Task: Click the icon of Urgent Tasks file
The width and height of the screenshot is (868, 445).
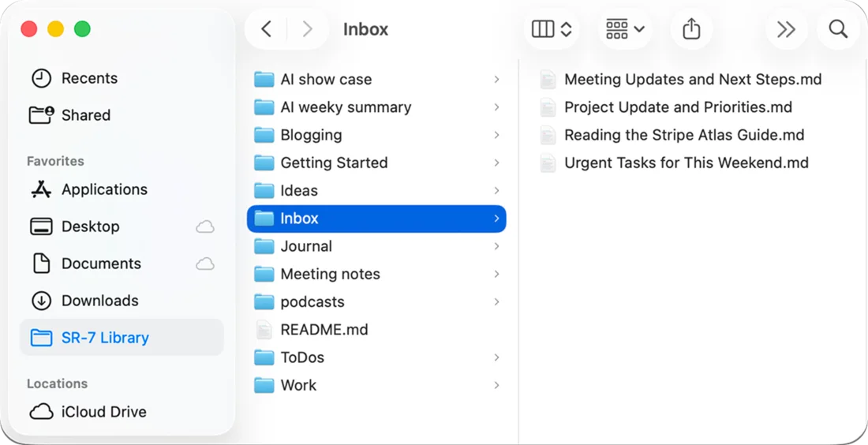Action: [548, 163]
